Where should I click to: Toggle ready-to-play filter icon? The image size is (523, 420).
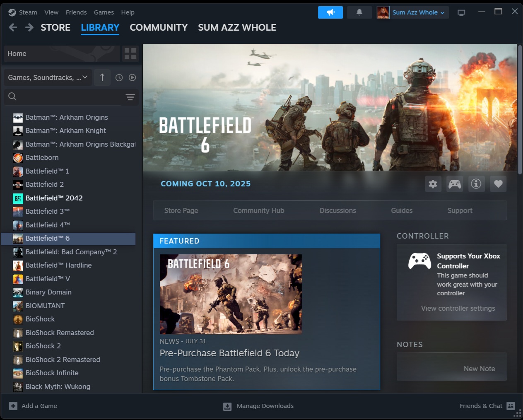(x=132, y=77)
